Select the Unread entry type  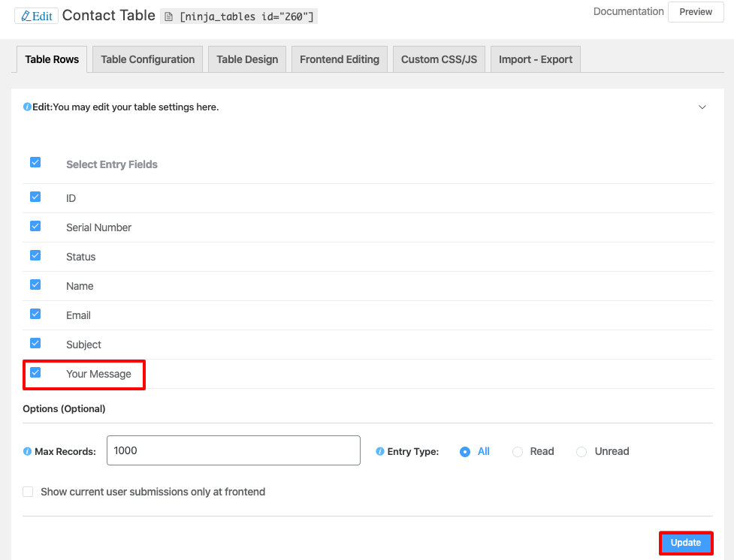[x=581, y=452]
